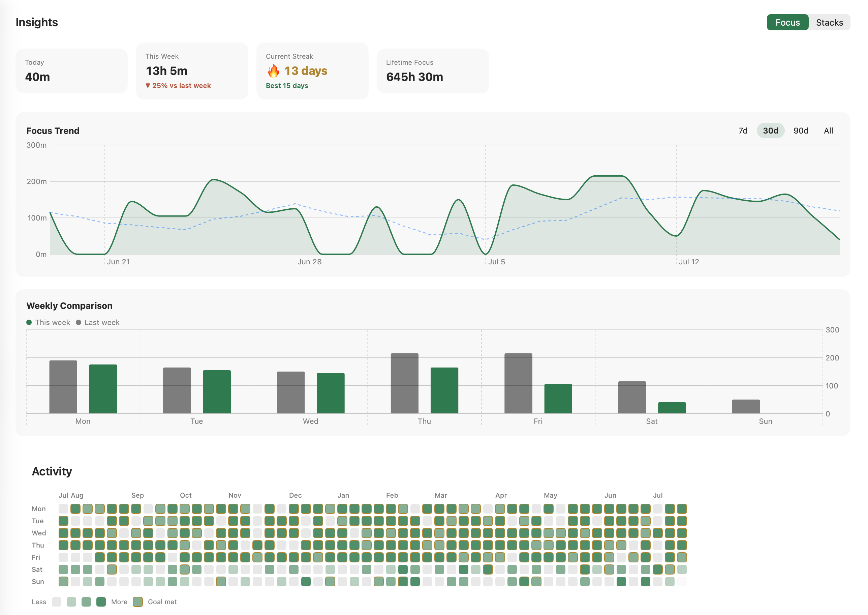Click the streak flame icon

[x=273, y=71]
